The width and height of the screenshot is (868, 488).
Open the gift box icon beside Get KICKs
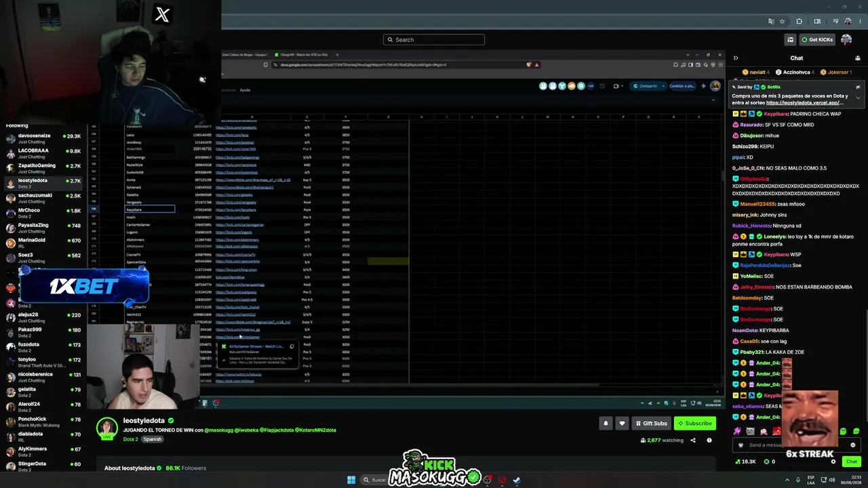click(790, 39)
